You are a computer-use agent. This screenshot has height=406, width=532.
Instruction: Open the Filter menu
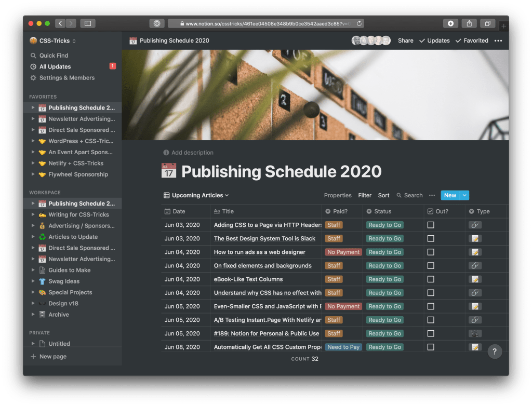[x=365, y=195]
